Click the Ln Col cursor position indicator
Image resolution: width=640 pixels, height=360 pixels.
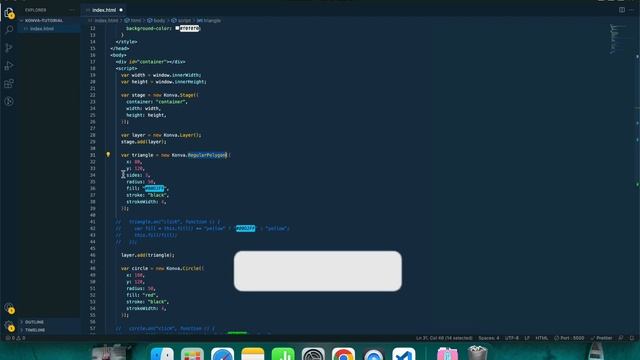tap(444, 338)
